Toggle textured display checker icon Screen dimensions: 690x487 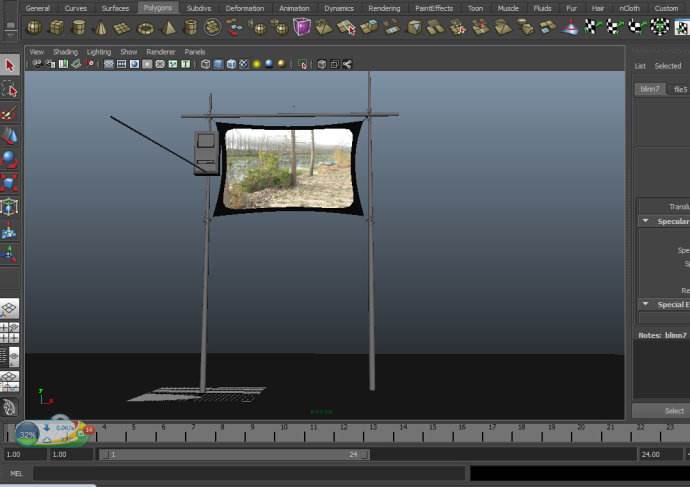pos(244,65)
